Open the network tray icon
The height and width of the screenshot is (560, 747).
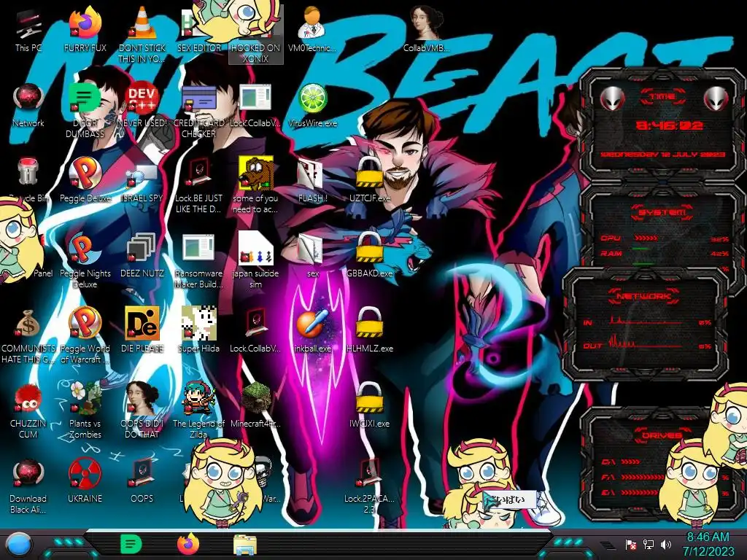649,544
